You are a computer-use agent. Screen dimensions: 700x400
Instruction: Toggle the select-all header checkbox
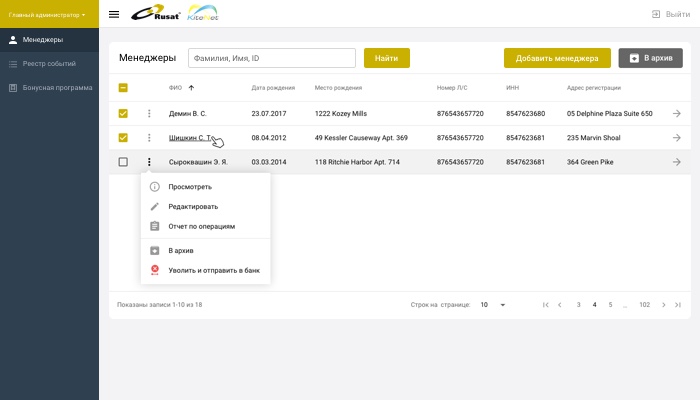[123, 88]
